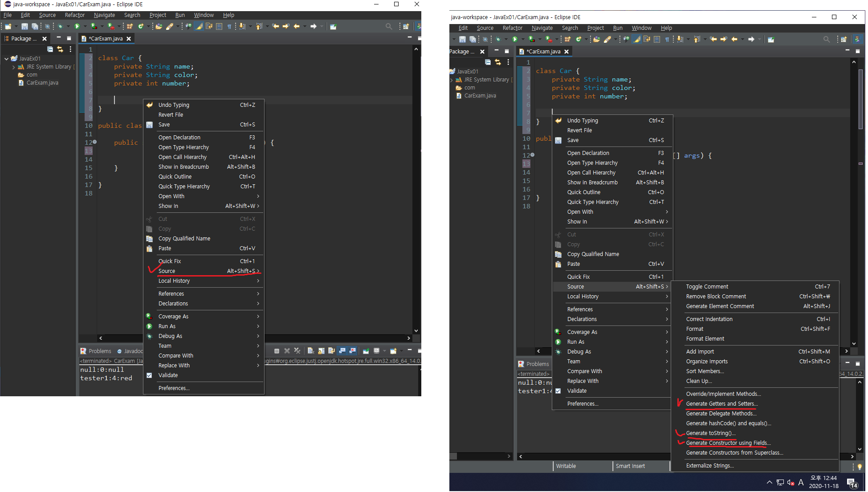Open the Refactor menu in left window
Screen dimensions: 868x492
pos(74,15)
